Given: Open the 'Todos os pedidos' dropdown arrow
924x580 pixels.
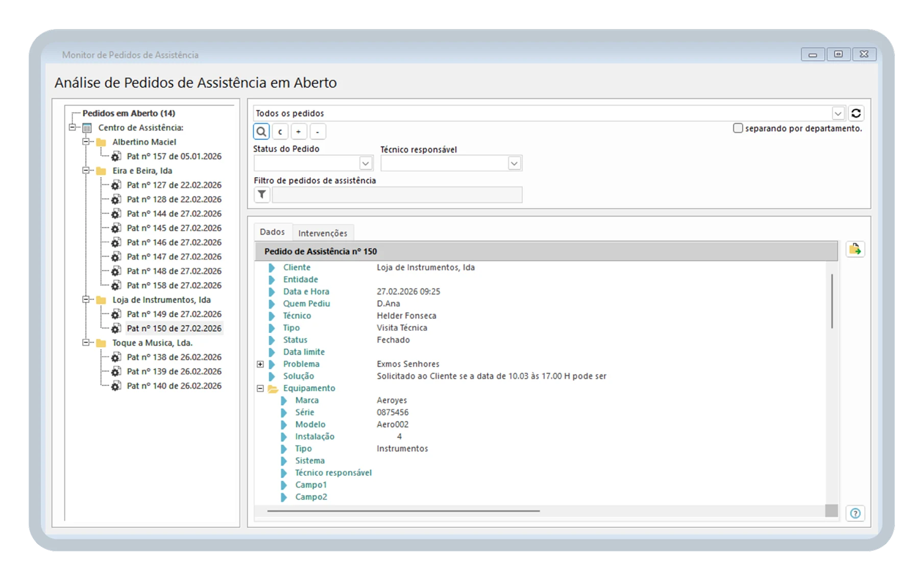Looking at the screenshot, I should [838, 113].
